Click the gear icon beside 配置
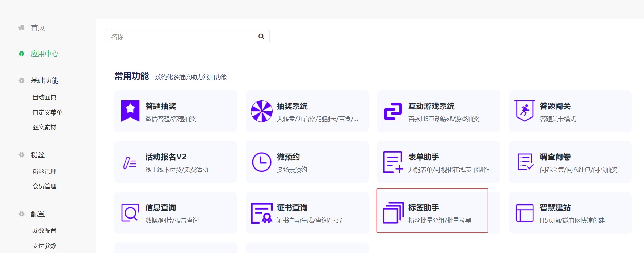Screen dimensions: 644x253 point(21,214)
